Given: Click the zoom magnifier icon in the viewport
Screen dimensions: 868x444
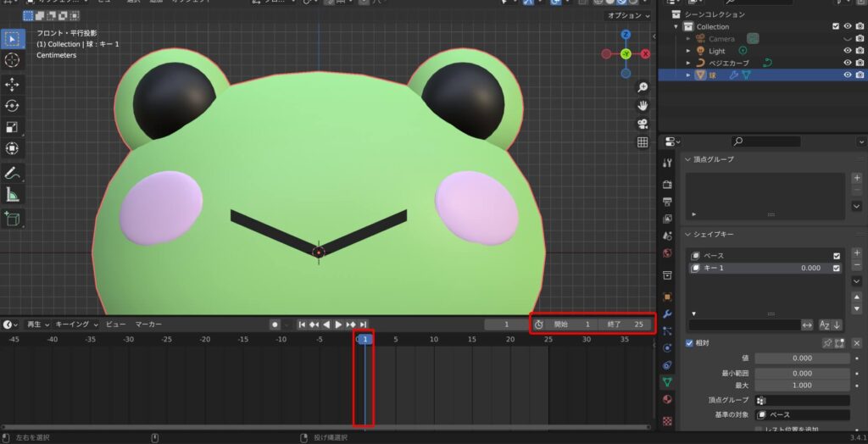Looking at the screenshot, I should coord(643,87).
